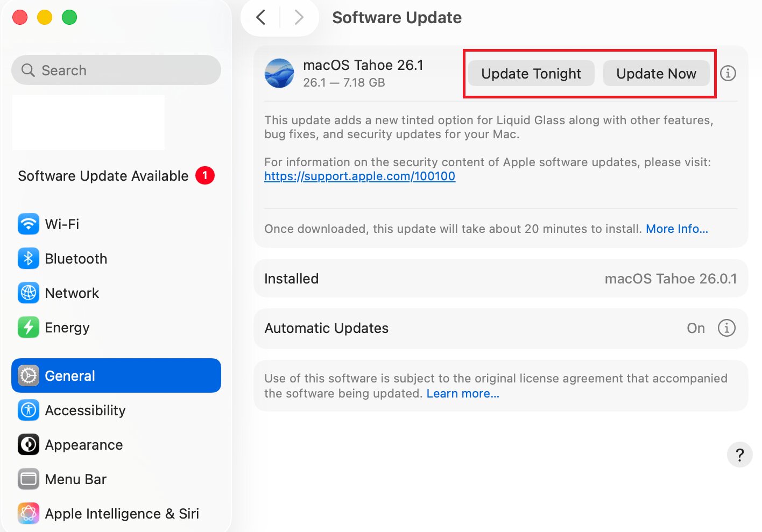Open help via the question mark button
The height and width of the screenshot is (532, 762).
click(739, 455)
